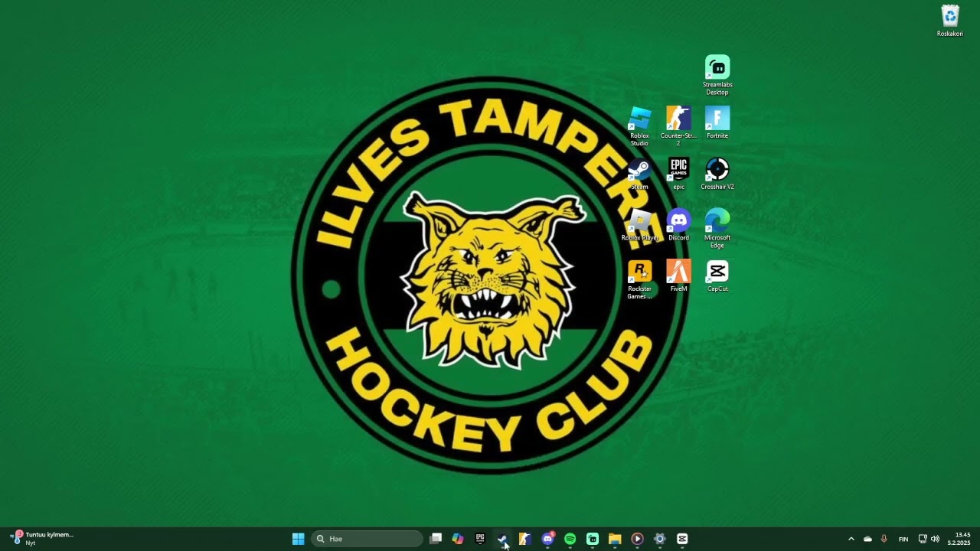This screenshot has width=980, height=551.
Task: Select the epic desktop shortcut
Action: 678,174
